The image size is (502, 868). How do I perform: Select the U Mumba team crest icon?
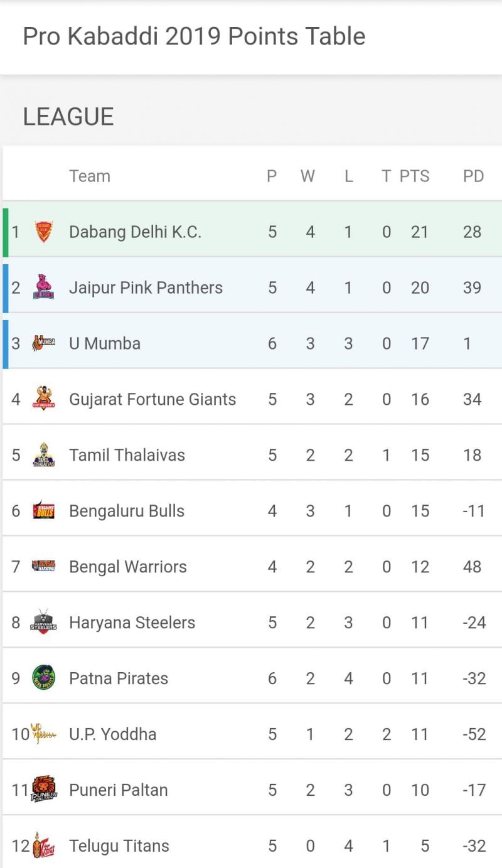[44, 343]
